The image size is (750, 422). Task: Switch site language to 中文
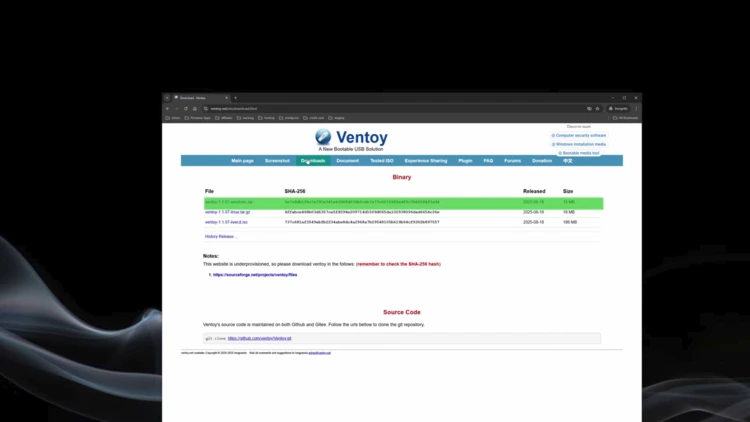click(x=568, y=161)
